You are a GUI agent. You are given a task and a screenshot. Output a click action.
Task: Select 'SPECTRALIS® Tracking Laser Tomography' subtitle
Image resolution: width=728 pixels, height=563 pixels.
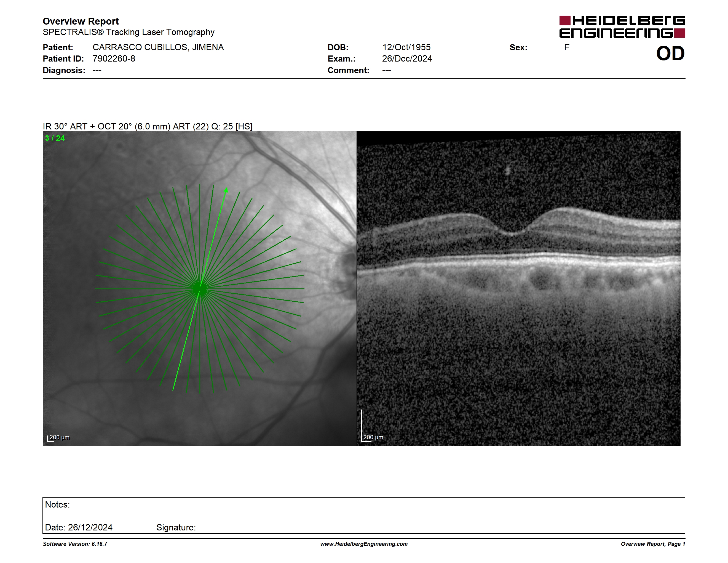tap(128, 32)
